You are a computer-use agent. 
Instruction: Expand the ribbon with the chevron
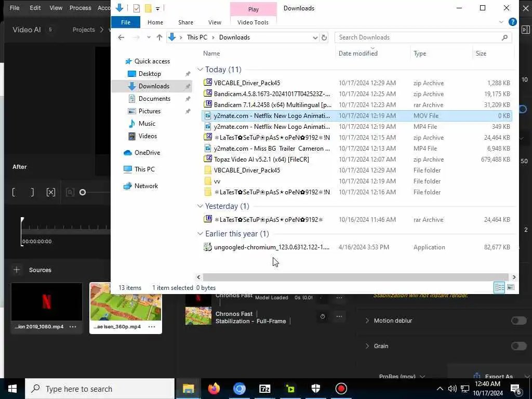point(501,22)
